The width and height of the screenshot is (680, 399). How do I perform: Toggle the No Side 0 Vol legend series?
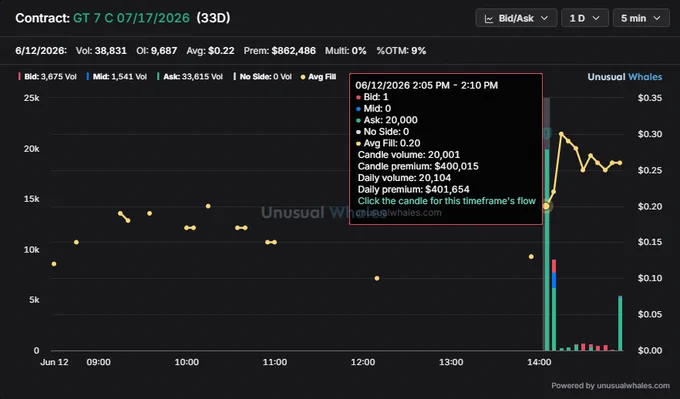tap(263, 77)
